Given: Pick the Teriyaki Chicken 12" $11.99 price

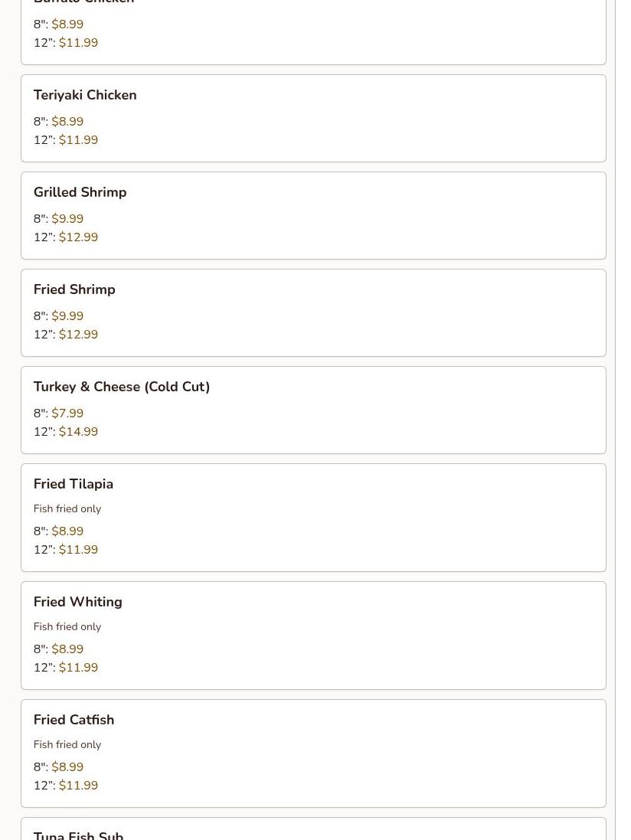Looking at the screenshot, I should tap(66, 140).
